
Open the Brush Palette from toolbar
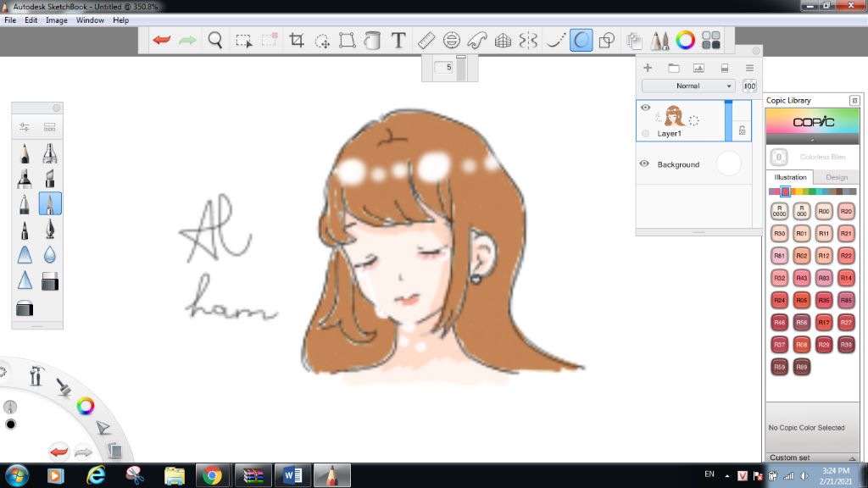click(659, 41)
